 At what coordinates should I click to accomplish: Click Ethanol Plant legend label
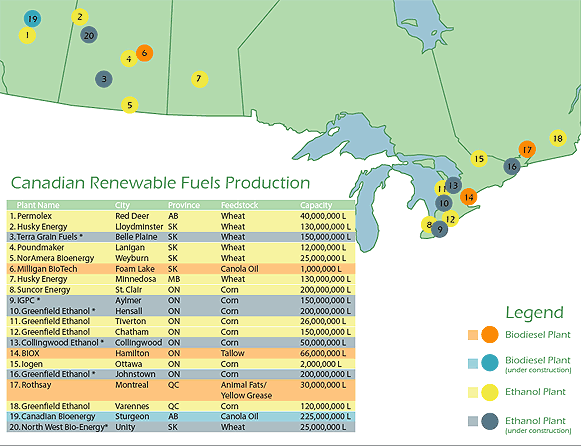(x=535, y=392)
